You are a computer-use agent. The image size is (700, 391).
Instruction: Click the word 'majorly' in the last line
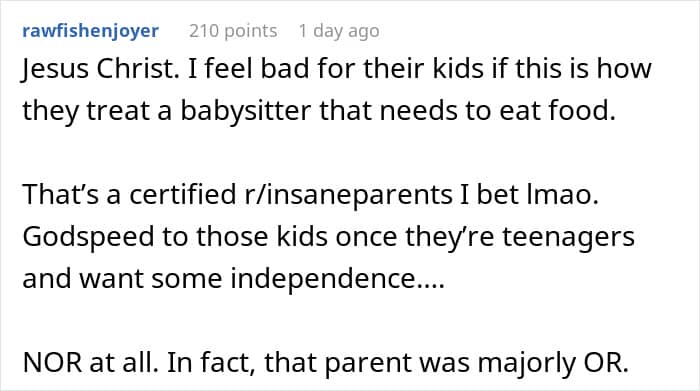(527, 362)
